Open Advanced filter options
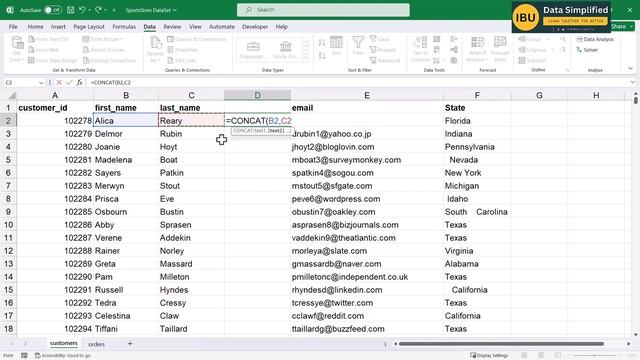The width and height of the screenshot is (640, 360). tap(385, 60)
